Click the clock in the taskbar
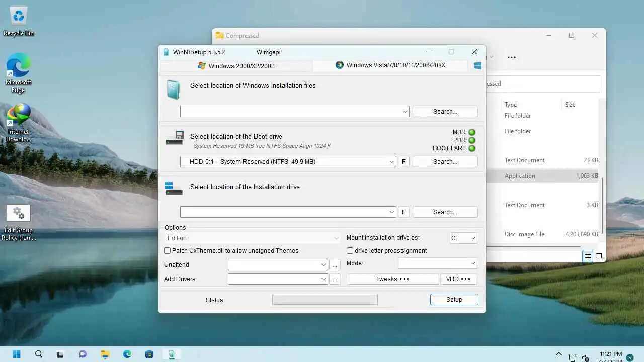Viewport: 644px width, 362px height. click(x=611, y=357)
